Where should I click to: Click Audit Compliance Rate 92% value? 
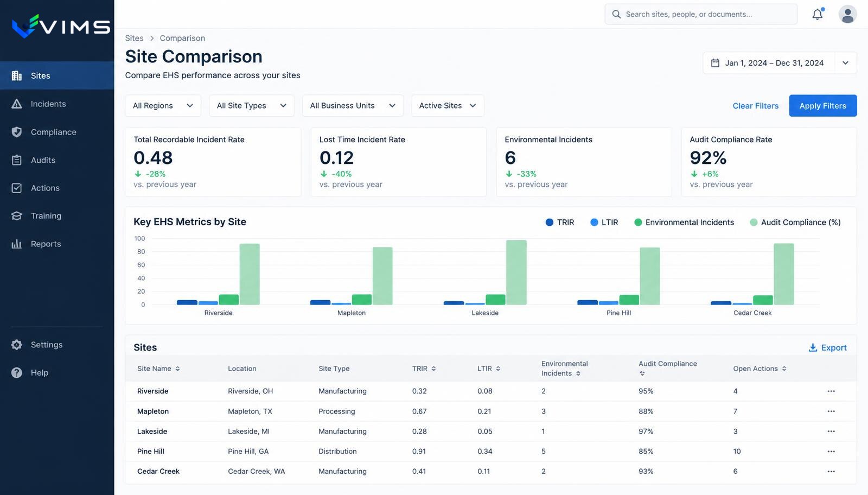click(x=708, y=157)
